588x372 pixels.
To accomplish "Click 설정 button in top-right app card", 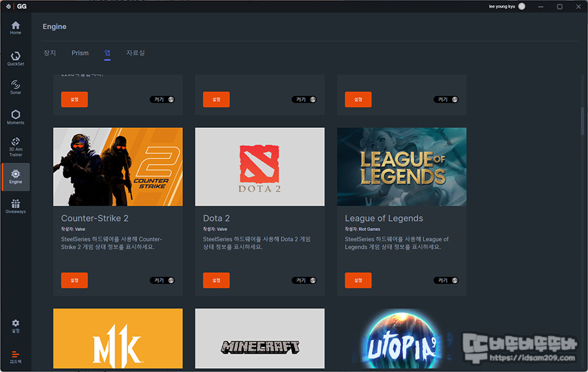I will pos(358,99).
